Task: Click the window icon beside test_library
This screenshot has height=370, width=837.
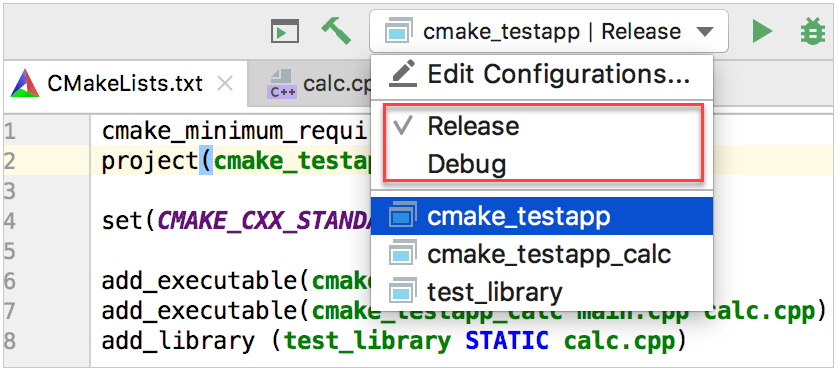Action: click(401, 292)
